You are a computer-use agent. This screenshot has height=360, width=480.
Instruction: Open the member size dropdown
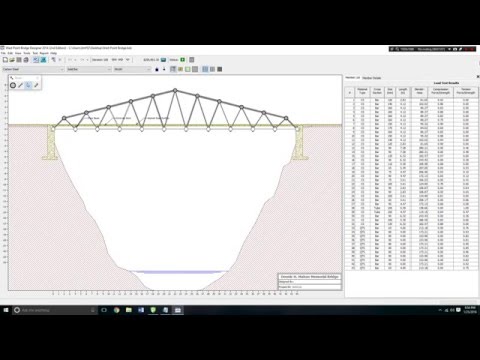coord(132,69)
